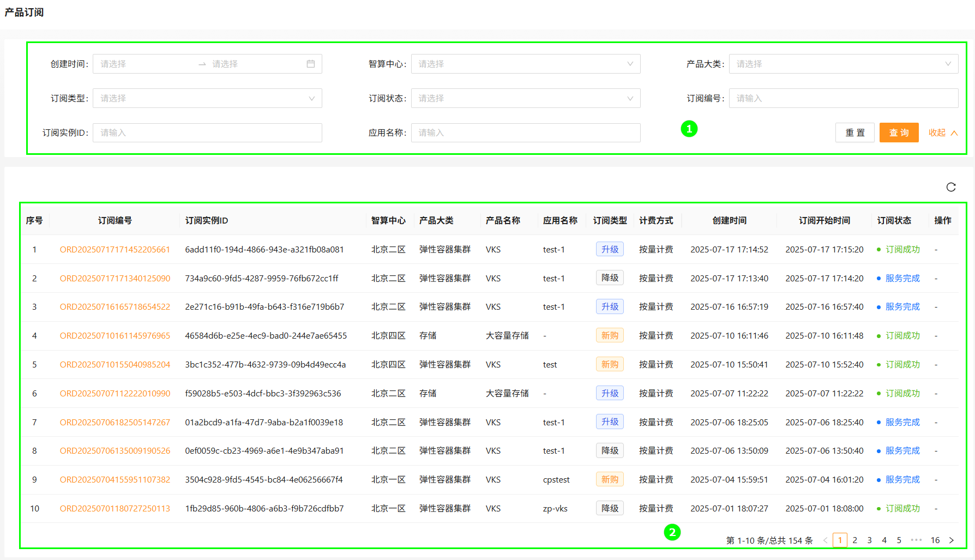Viewport: 975px width, 560px height.
Task: Go to page 5
Action: (899, 540)
